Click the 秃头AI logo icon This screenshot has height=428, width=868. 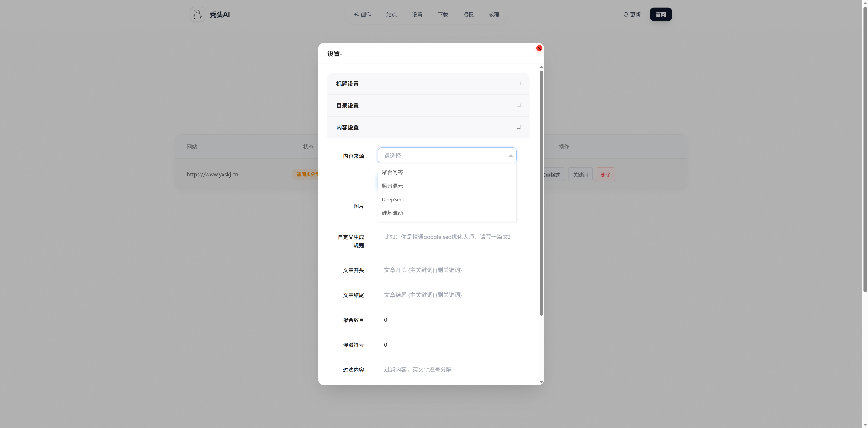click(197, 15)
